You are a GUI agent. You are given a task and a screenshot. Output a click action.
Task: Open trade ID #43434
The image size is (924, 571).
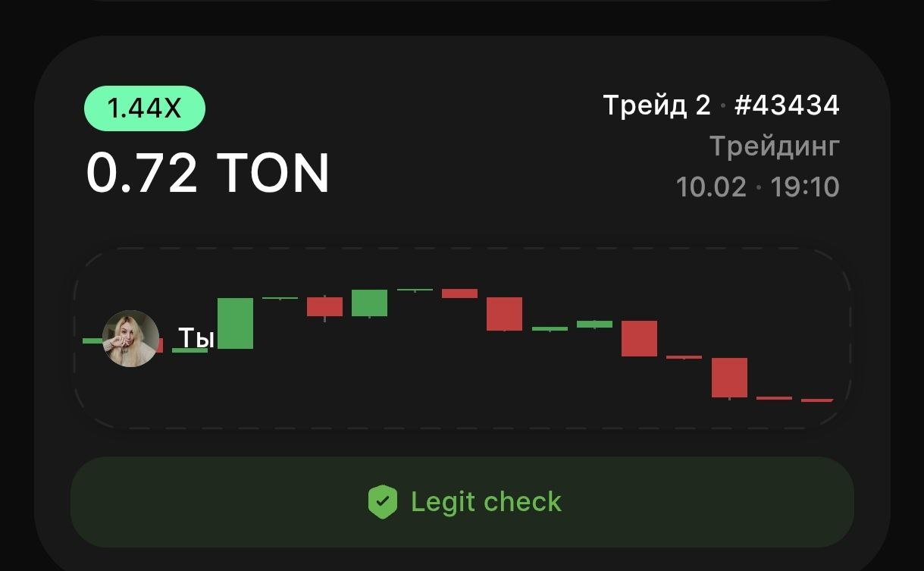(787, 105)
